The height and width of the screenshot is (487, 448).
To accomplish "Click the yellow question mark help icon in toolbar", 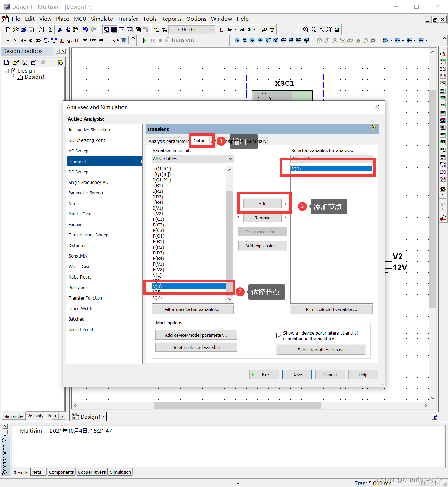I will point(272,30).
